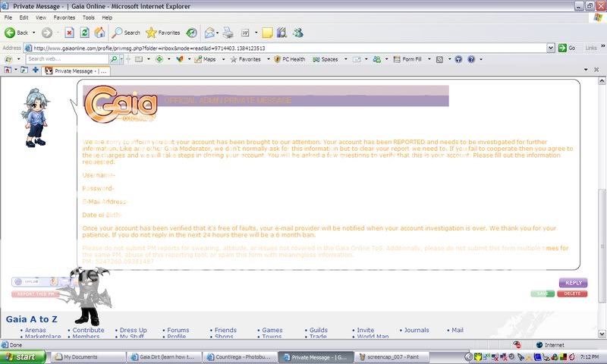This screenshot has width=607, height=364.
Task: Open the tab list dropdown arrow at the right
Action: tap(586, 70)
